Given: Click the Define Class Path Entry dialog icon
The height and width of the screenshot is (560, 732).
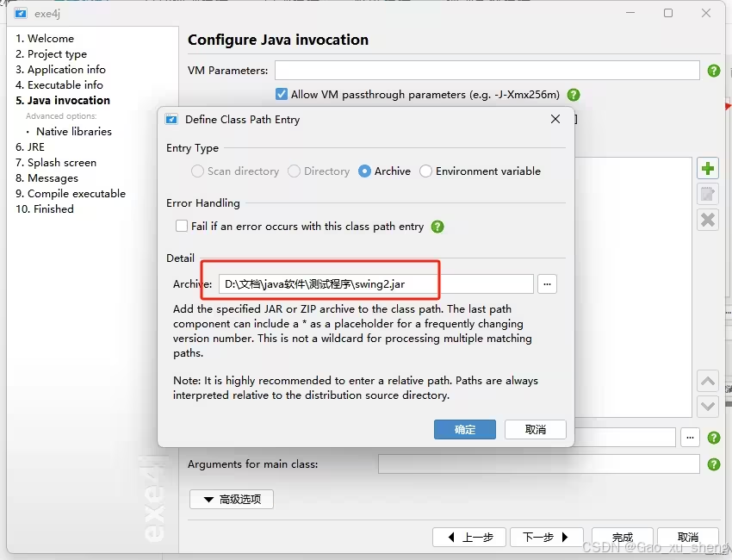Looking at the screenshot, I should click(x=171, y=119).
